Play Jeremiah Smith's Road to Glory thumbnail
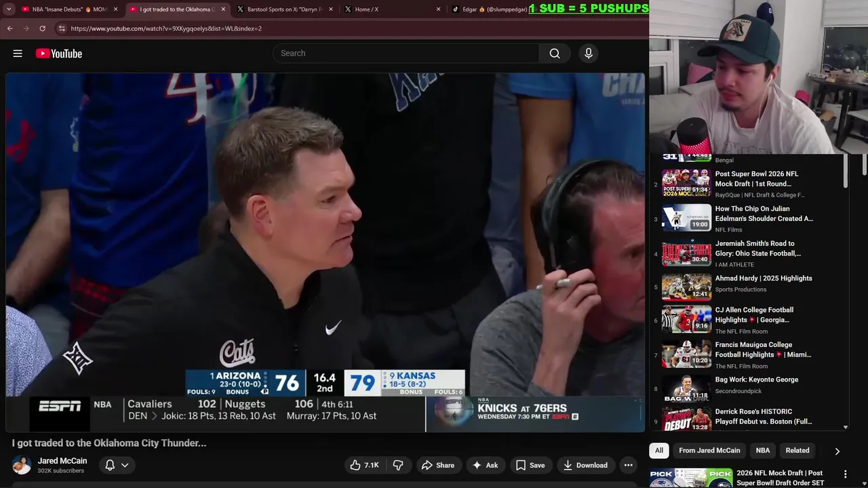 pyautogui.click(x=687, y=252)
